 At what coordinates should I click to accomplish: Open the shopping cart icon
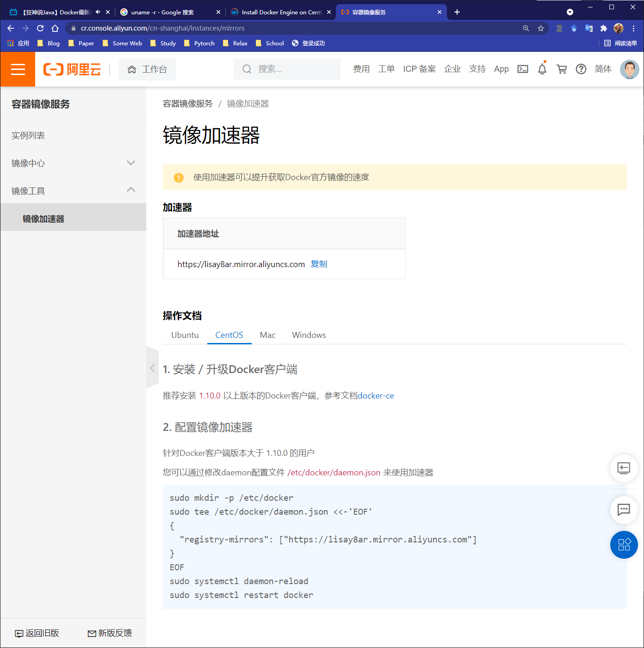(561, 69)
